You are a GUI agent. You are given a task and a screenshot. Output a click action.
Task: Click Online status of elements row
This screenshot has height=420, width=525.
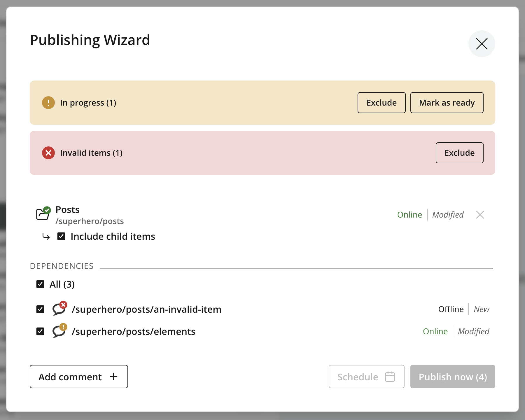[435, 331]
